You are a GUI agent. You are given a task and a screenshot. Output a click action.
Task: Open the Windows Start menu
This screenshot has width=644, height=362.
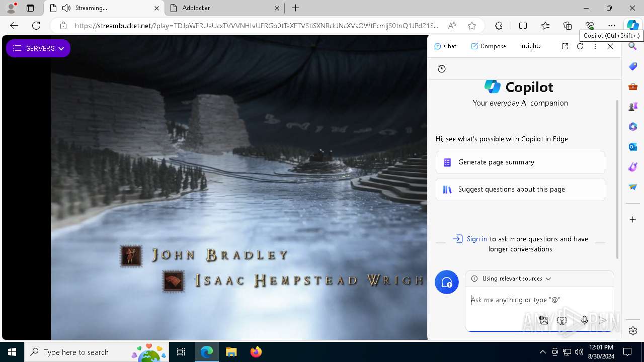(x=12, y=352)
